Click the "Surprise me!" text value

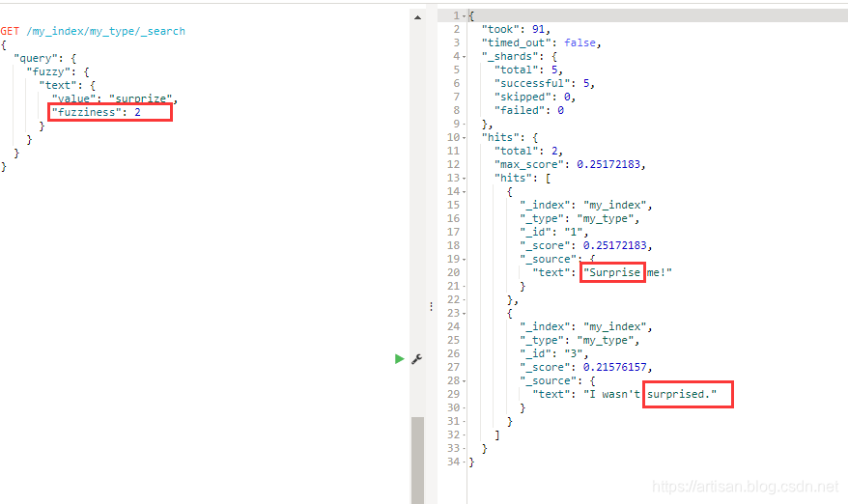[628, 272]
